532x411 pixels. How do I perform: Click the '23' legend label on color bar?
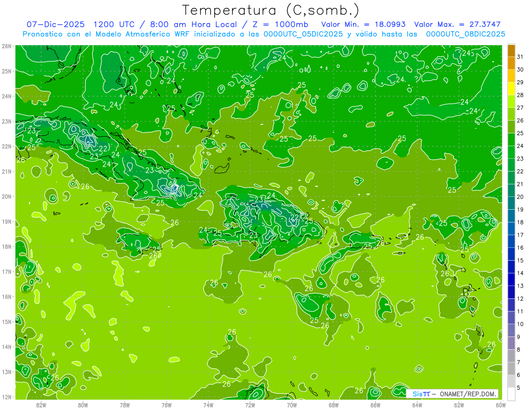coord(520,159)
